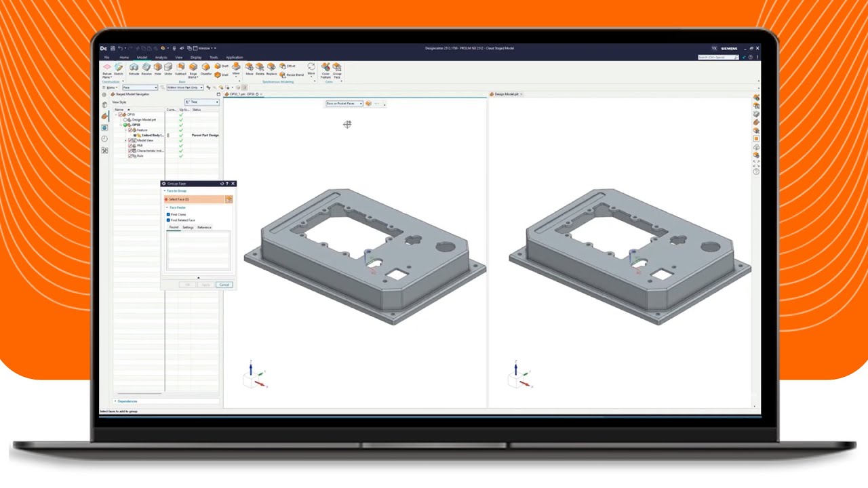The image size is (868, 488).
Task: Select the Linked Body tree row
Action: click(x=166, y=136)
